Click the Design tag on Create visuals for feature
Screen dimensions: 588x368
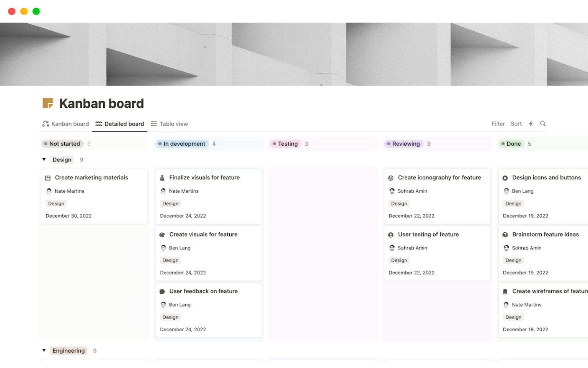pyautogui.click(x=170, y=260)
